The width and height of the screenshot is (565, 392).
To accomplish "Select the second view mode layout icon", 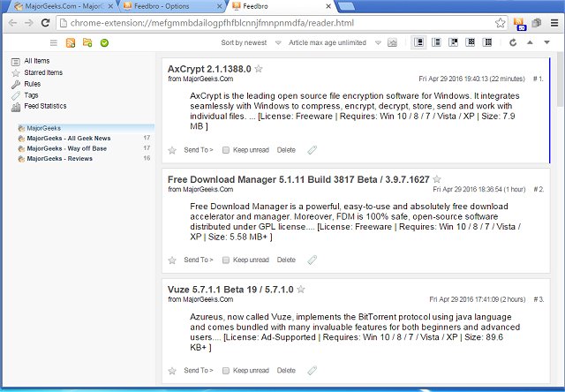I will [x=436, y=42].
